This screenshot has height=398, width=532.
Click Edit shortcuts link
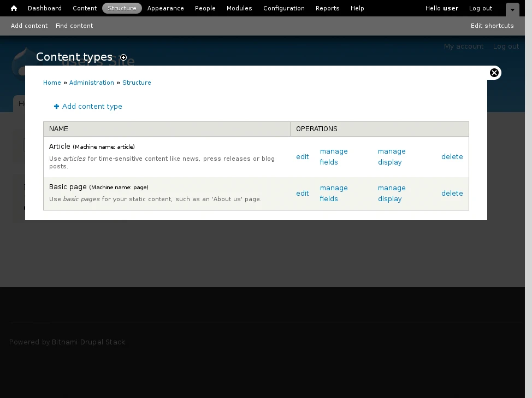tap(492, 26)
